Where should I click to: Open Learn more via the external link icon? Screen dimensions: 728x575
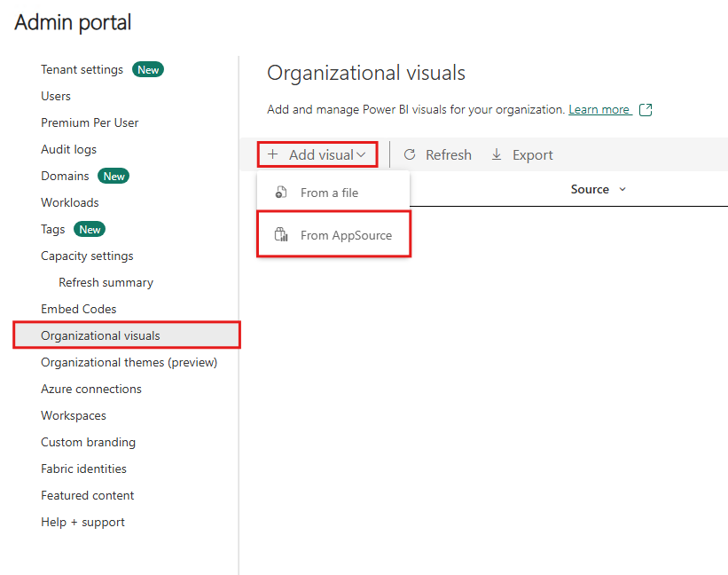coord(647,110)
